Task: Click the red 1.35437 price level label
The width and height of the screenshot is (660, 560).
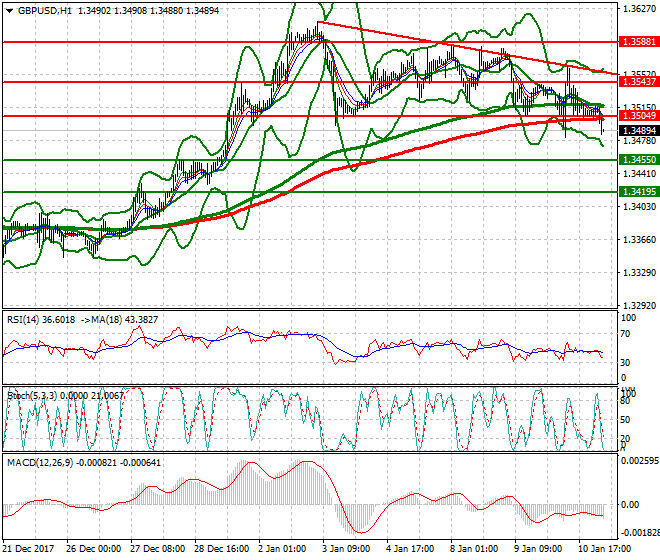Action: 639,82
